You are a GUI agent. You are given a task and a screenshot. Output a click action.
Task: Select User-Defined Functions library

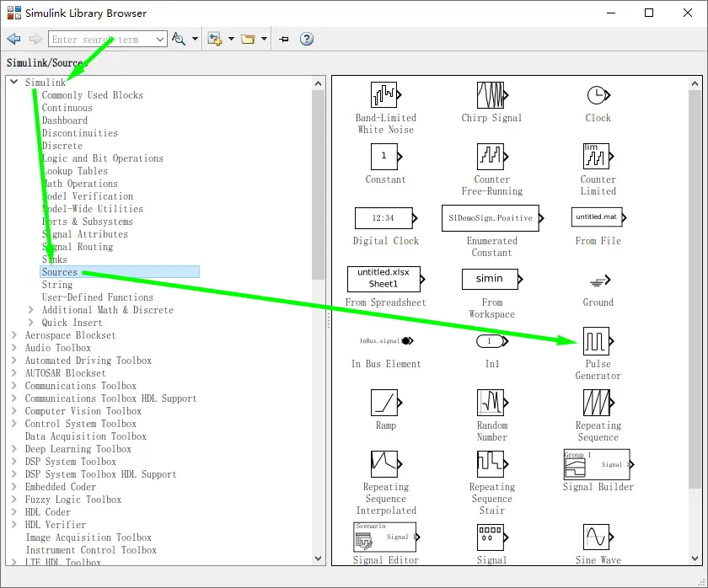[x=98, y=297]
